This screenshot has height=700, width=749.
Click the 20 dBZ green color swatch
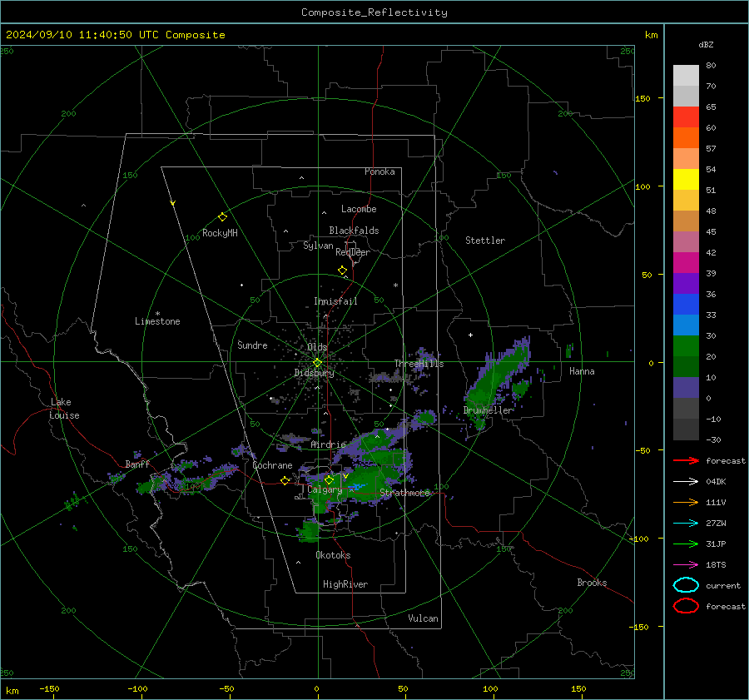pyautogui.click(x=686, y=346)
